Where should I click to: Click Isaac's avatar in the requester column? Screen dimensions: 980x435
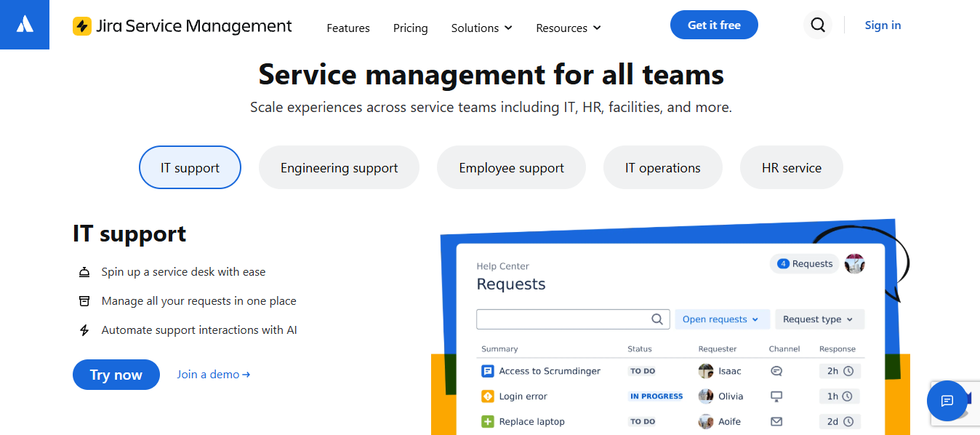[706, 371]
